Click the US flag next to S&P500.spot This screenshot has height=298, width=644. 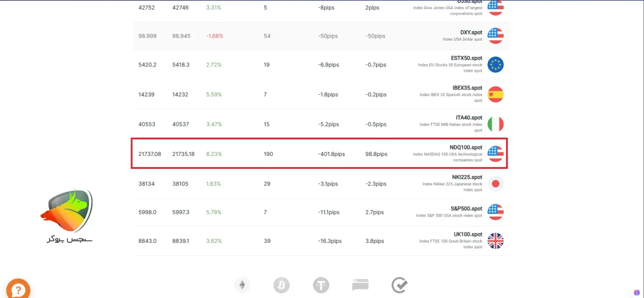pyautogui.click(x=495, y=212)
